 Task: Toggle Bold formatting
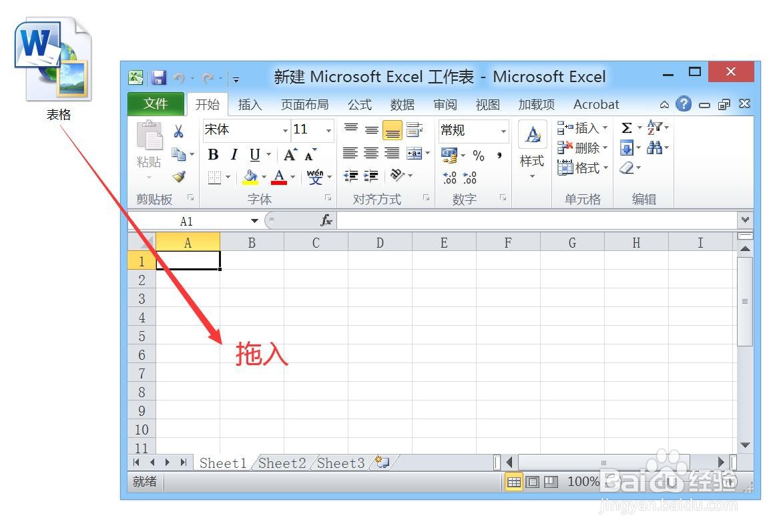[x=213, y=154]
